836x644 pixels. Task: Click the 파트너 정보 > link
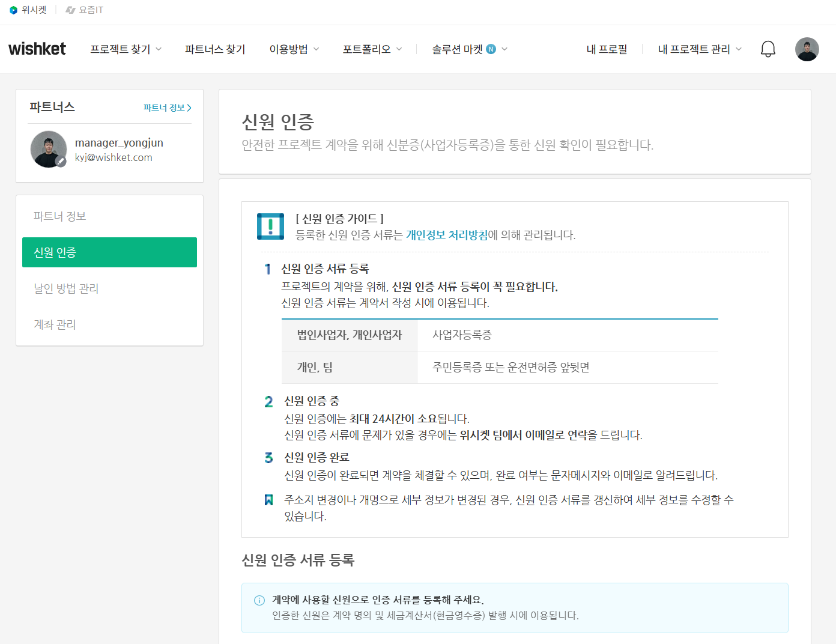(167, 108)
